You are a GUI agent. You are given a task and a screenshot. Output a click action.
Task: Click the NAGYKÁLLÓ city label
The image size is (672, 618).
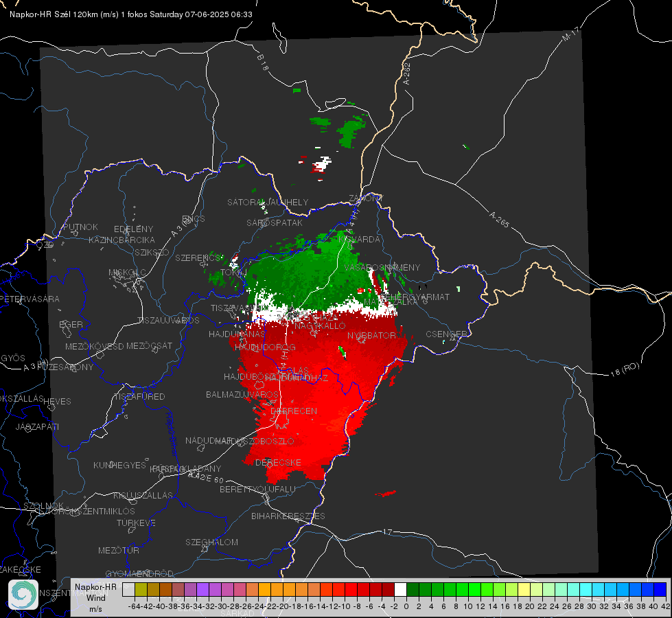(x=320, y=326)
